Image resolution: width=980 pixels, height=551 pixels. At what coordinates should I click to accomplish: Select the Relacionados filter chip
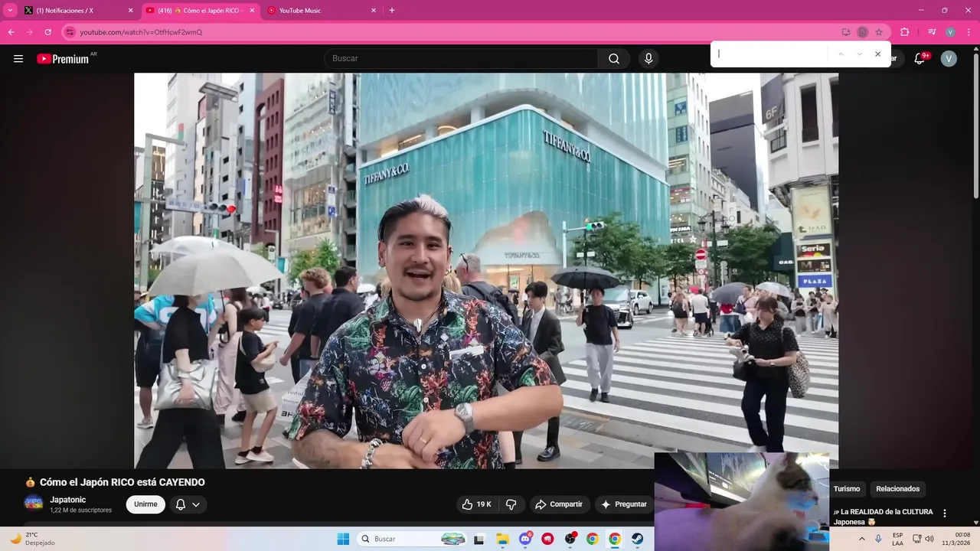[x=898, y=489]
